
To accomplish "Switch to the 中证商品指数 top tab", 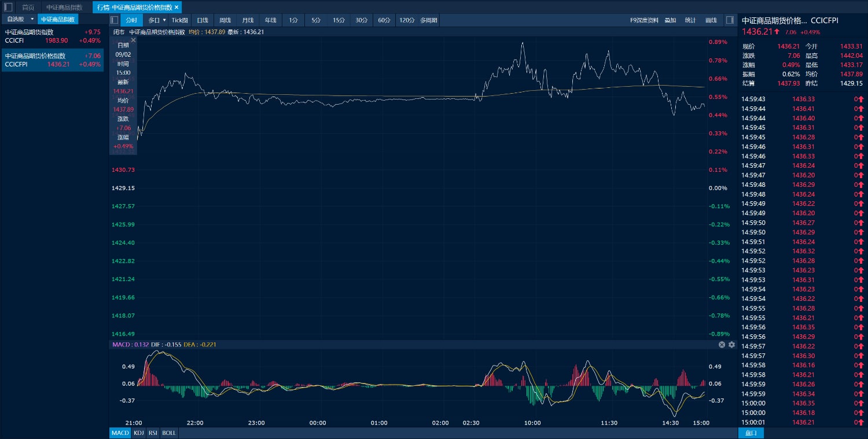I will point(64,8).
